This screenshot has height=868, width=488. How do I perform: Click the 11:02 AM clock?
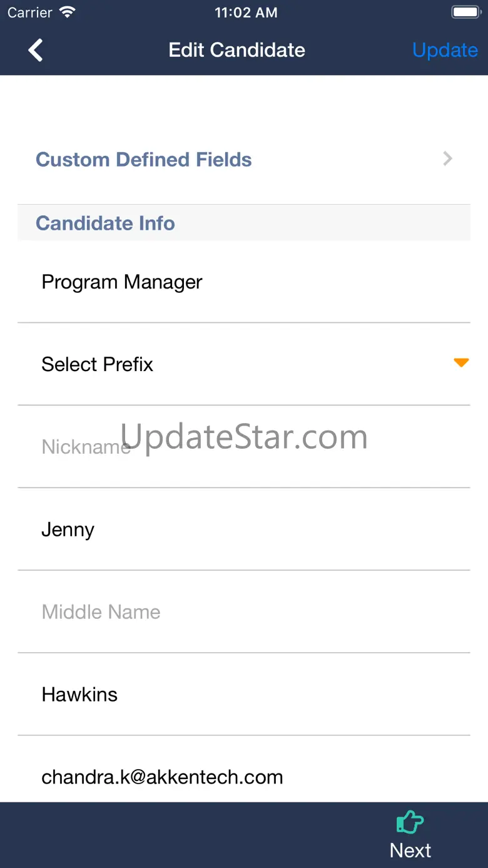click(x=246, y=13)
